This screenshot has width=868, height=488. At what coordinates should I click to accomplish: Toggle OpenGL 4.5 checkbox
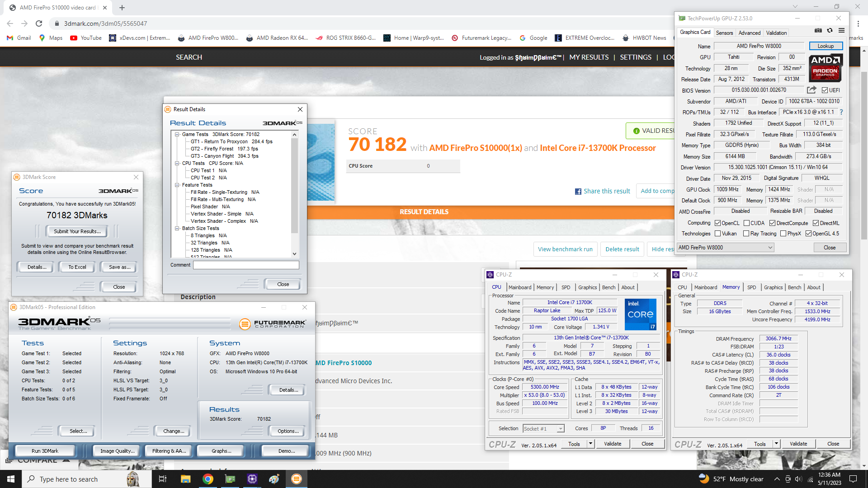point(808,234)
